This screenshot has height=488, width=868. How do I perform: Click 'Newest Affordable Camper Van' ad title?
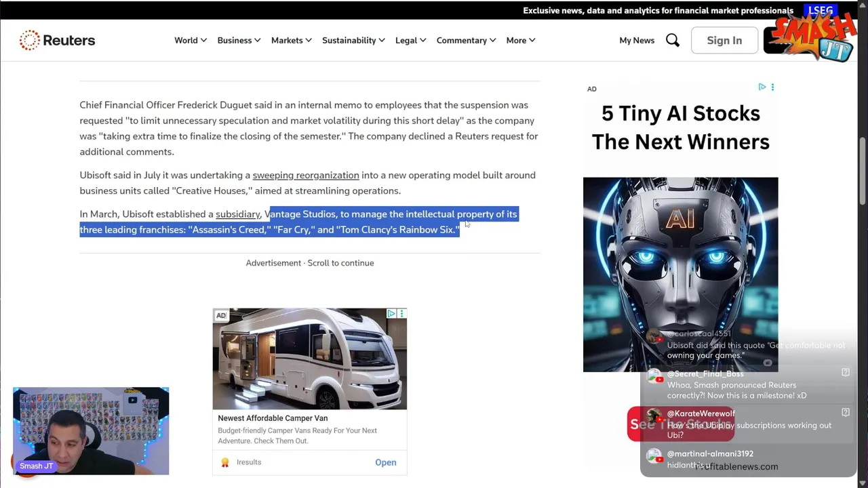coord(273,418)
